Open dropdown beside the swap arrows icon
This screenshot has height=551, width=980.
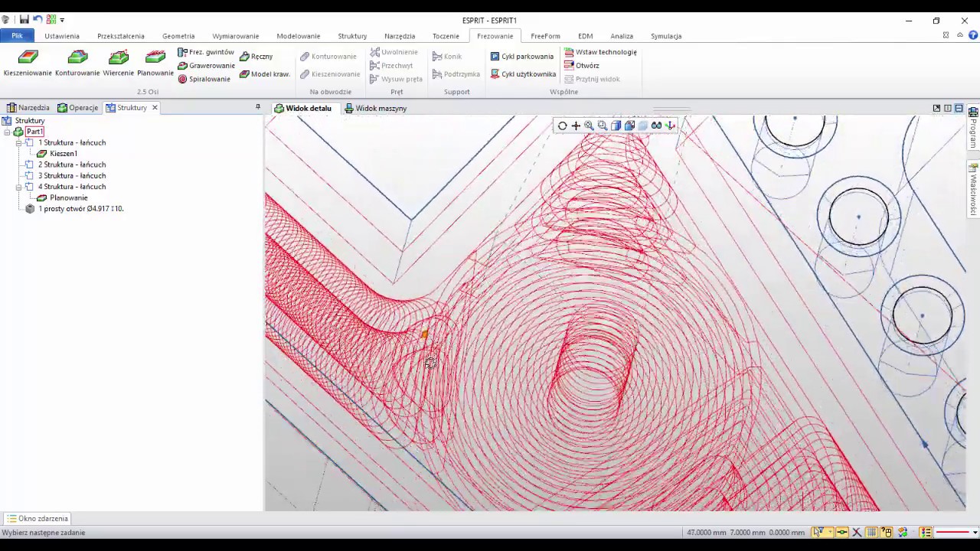[912, 532]
